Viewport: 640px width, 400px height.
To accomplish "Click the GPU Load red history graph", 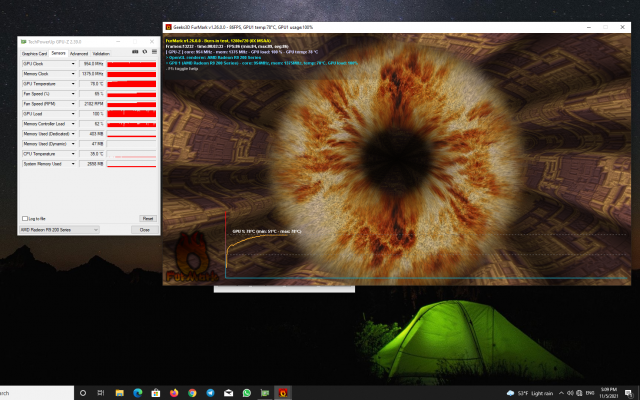I will click(131, 114).
